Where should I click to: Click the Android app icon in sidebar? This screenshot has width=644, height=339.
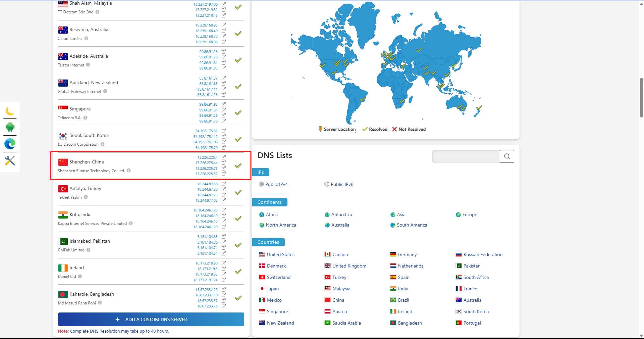click(10, 127)
